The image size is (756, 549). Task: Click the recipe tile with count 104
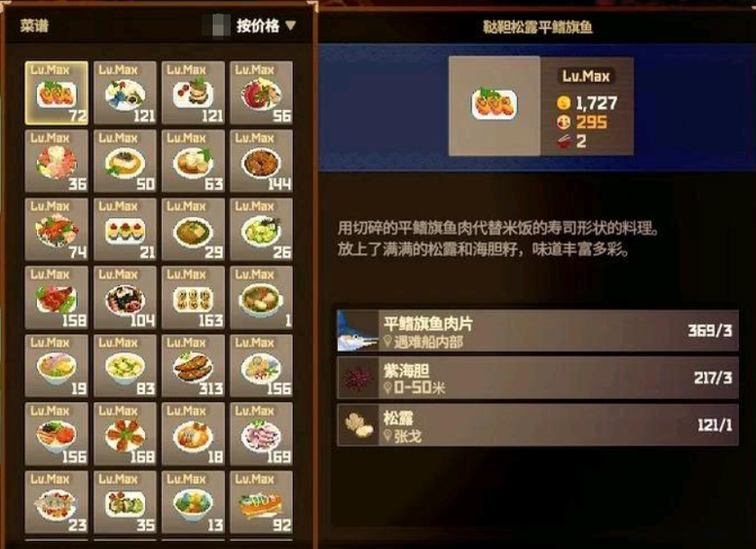[125, 297]
